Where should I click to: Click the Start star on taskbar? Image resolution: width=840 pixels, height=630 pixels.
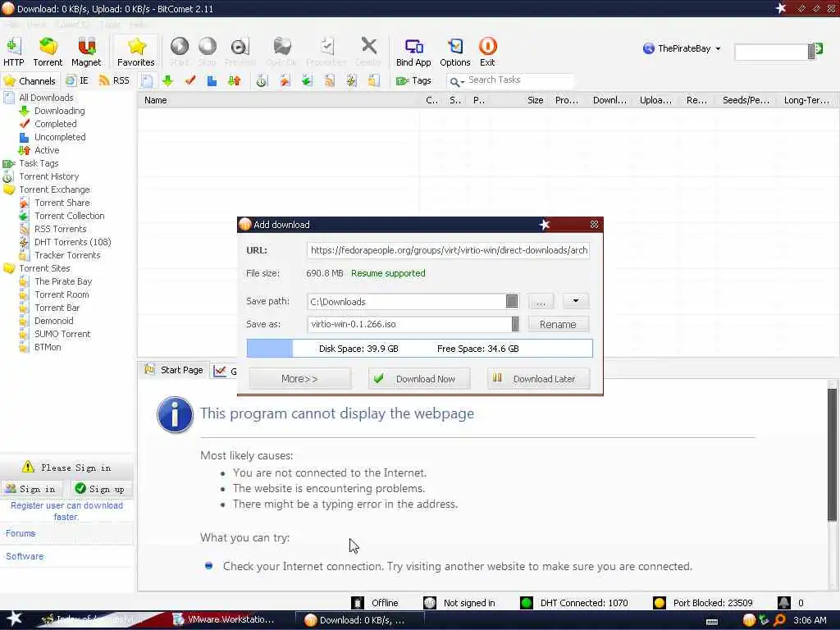15,619
